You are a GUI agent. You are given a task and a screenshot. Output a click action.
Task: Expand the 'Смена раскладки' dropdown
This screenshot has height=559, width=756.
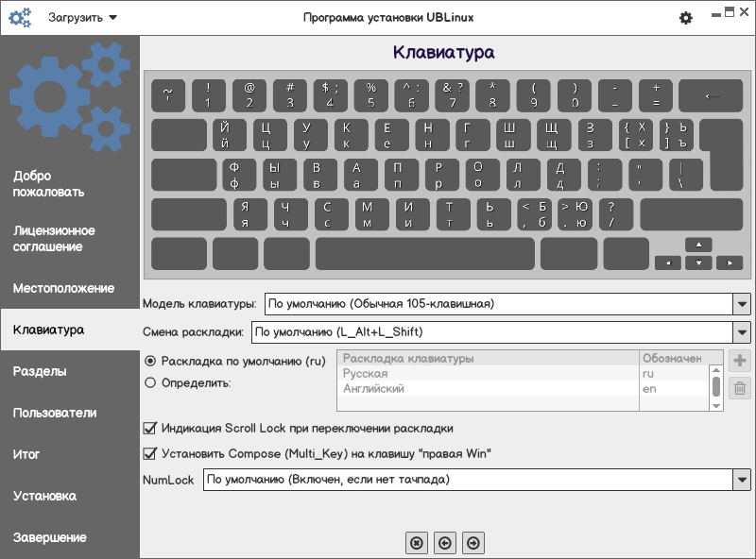point(741,332)
